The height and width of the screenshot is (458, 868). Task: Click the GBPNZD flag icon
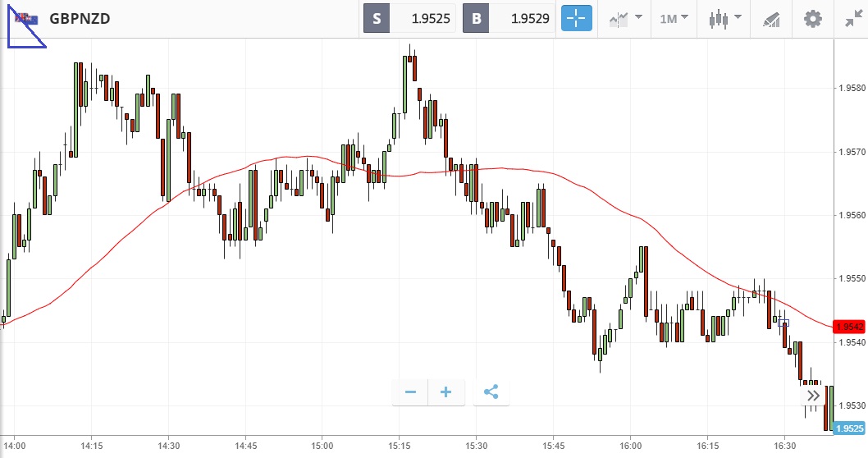[x=22, y=18]
